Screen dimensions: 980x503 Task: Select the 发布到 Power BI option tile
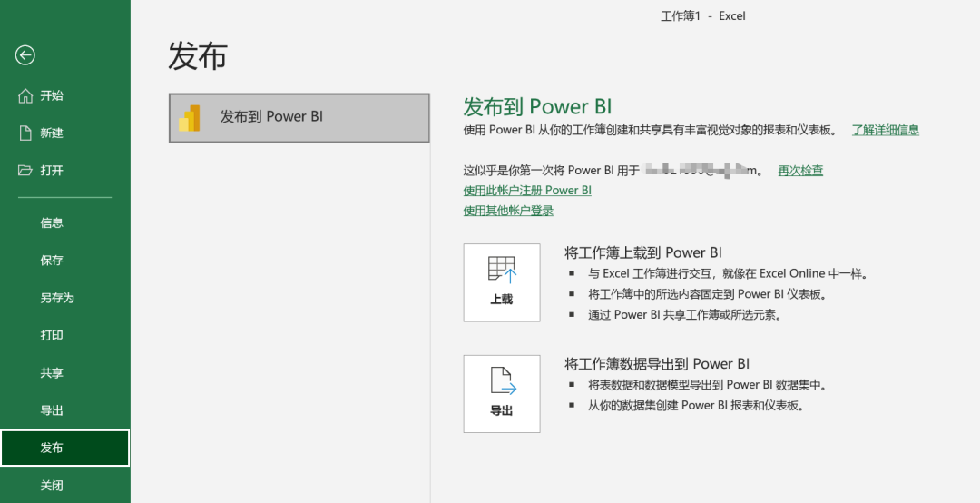[x=299, y=118]
